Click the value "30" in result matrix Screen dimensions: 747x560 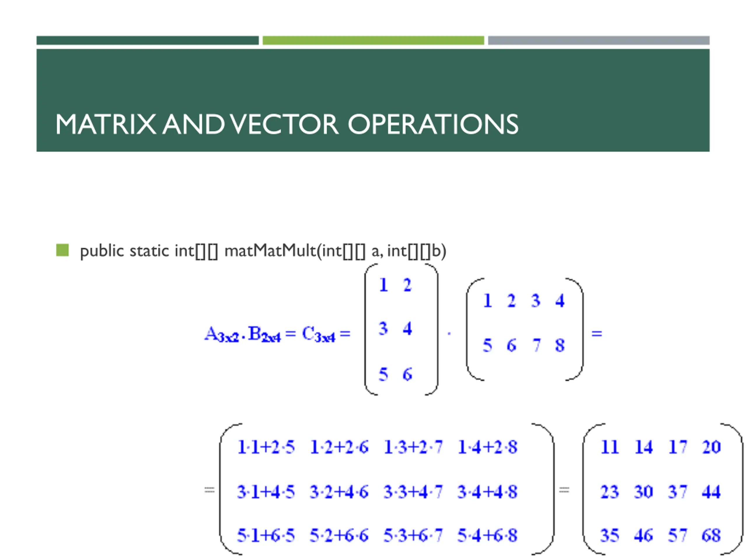644,492
